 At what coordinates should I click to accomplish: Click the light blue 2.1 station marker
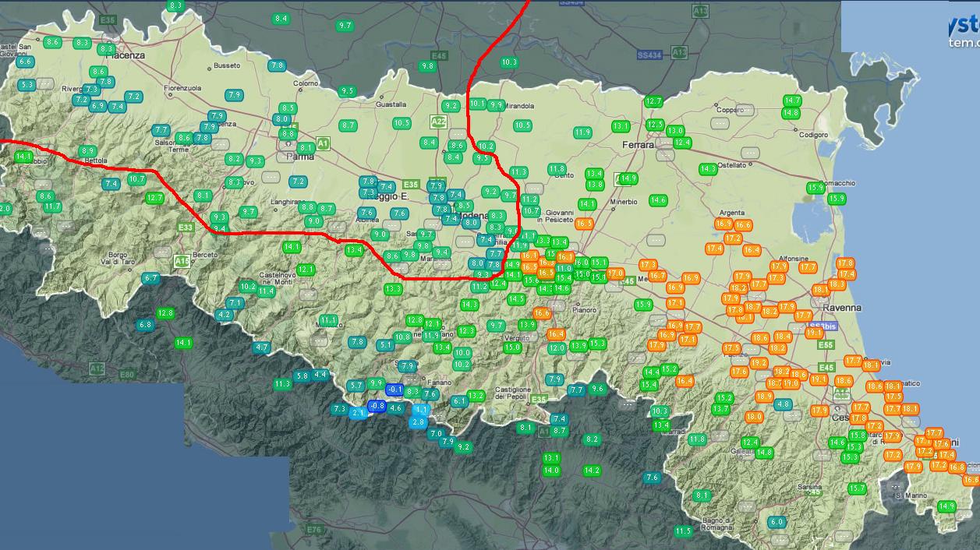click(359, 413)
